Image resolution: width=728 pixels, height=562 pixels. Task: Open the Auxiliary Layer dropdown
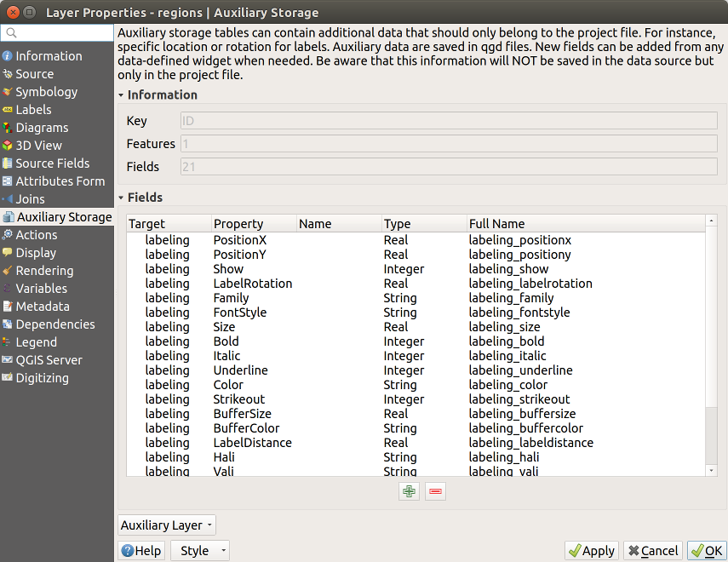tap(166, 525)
